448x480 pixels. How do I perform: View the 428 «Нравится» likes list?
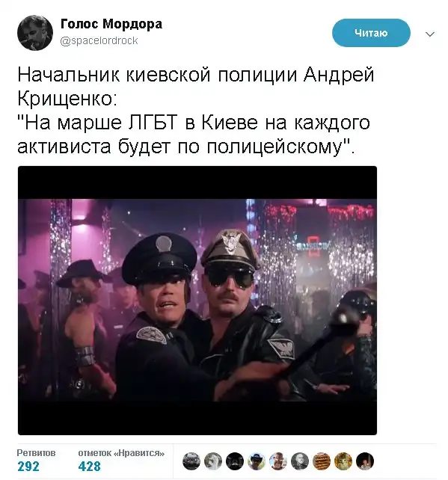click(121, 461)
